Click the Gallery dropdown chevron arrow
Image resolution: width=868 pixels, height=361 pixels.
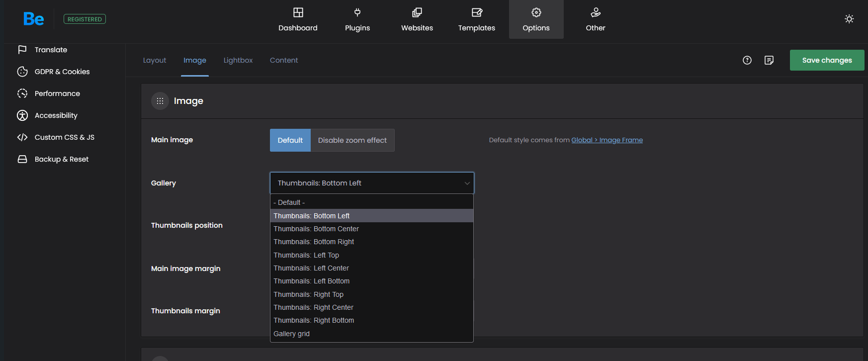[x=467, y=183]
